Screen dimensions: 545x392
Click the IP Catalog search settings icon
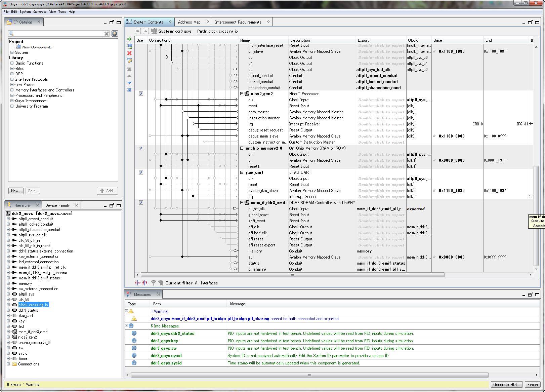115,33
